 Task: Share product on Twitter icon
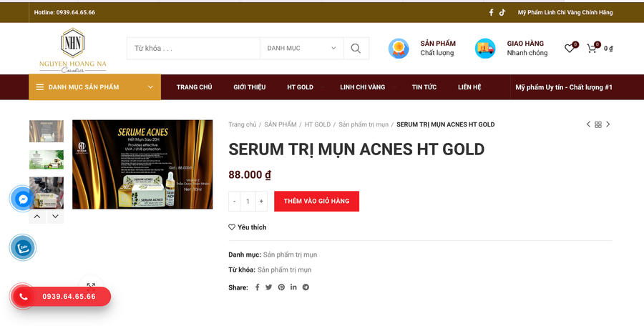pyautogui.click(x=268, y=287)
